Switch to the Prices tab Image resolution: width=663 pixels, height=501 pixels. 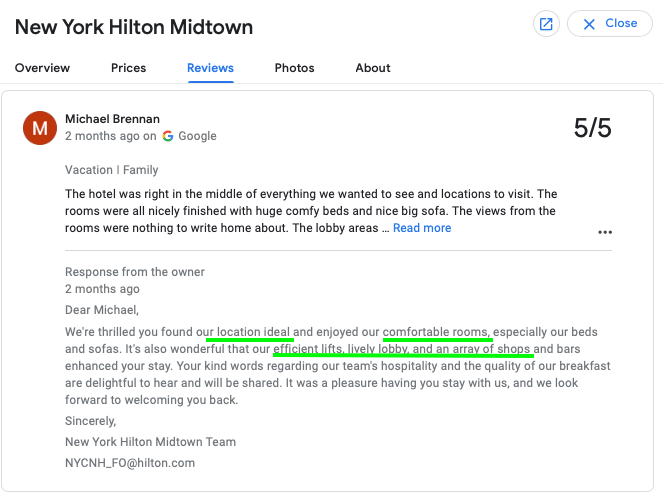tap(129, 68)
